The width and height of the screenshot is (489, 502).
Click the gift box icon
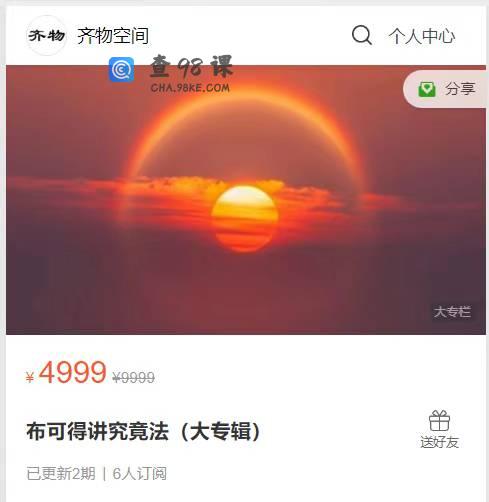point(439,421)
